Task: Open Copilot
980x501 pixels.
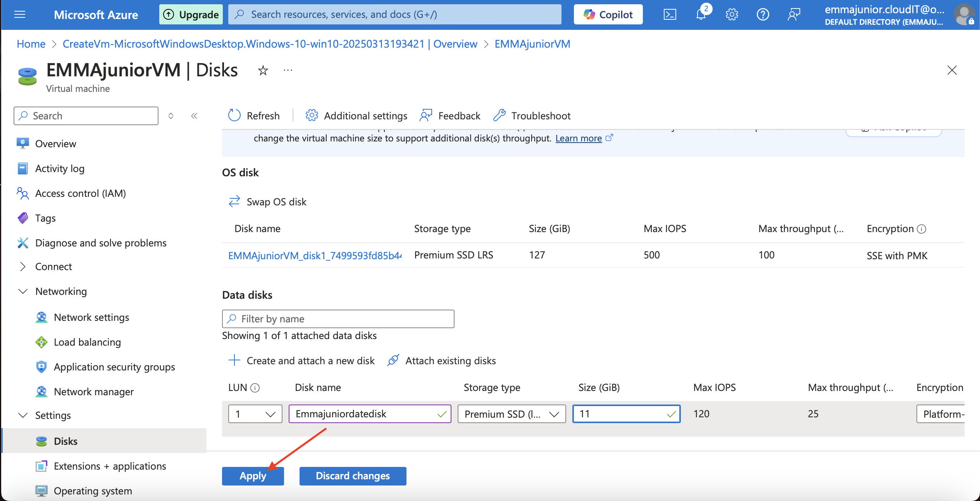Action: 608,15
